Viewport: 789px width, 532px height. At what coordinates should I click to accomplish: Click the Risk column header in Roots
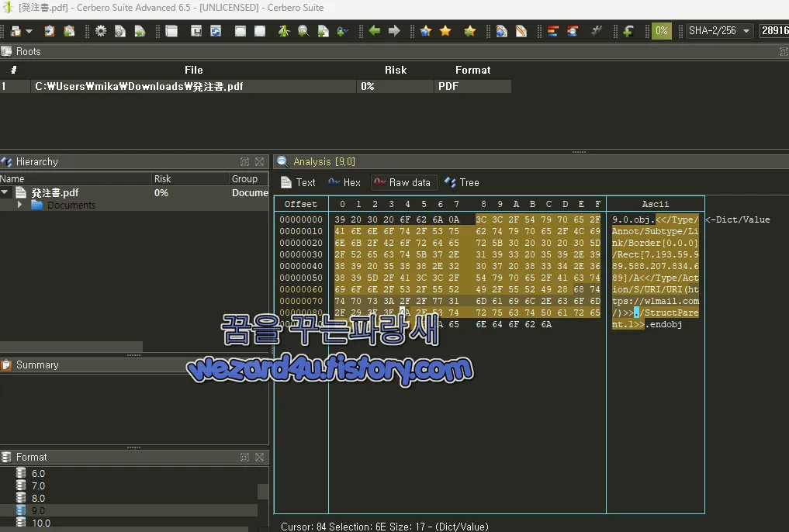point(396,70)
